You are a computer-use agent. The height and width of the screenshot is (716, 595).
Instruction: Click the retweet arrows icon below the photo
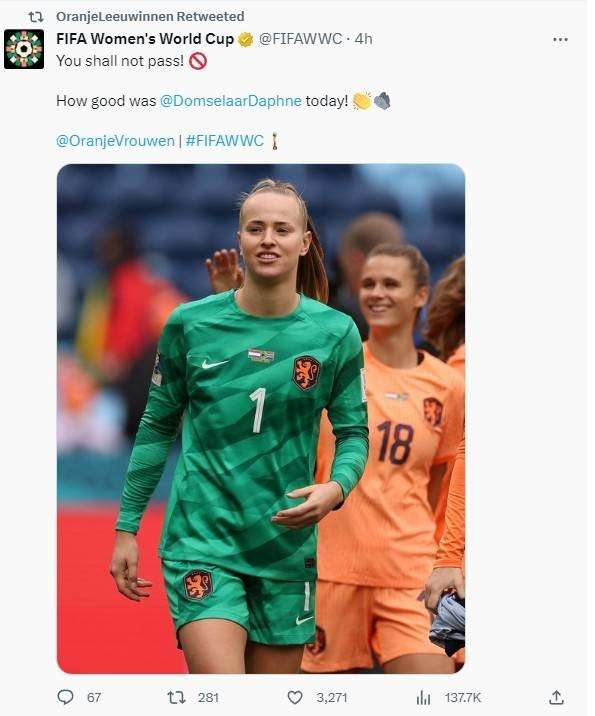click(176, 697)
